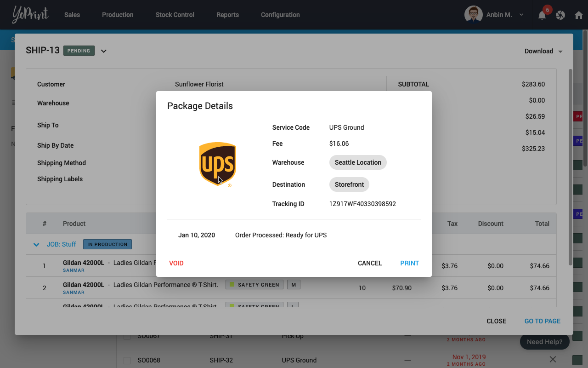The width and height of the screenshot is (588, 368).
Task: Click the PRINT button
Action: click(409, 263)
